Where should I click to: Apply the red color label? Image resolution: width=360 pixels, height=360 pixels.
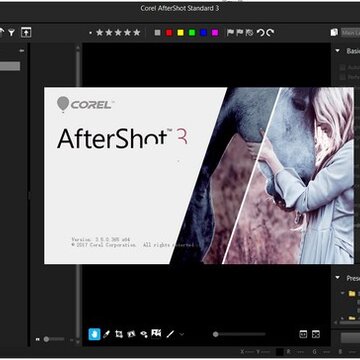pyautogui.click(x=169, y=33)
